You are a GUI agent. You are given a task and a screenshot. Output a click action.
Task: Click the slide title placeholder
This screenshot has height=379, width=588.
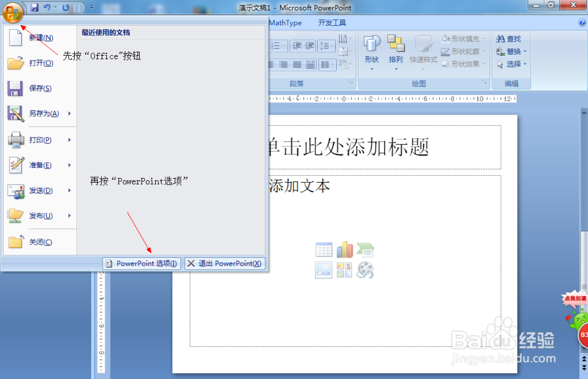[x=385, y=147]
